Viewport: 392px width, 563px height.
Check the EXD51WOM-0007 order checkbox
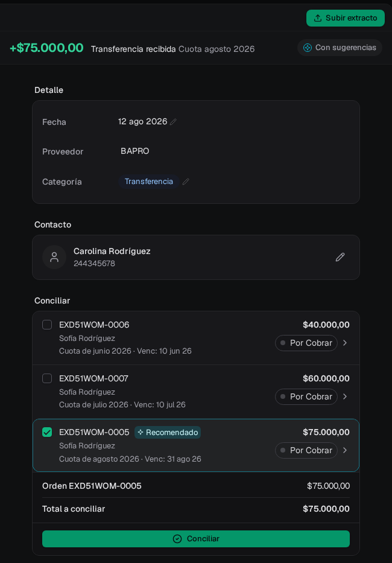coord(47,378)
